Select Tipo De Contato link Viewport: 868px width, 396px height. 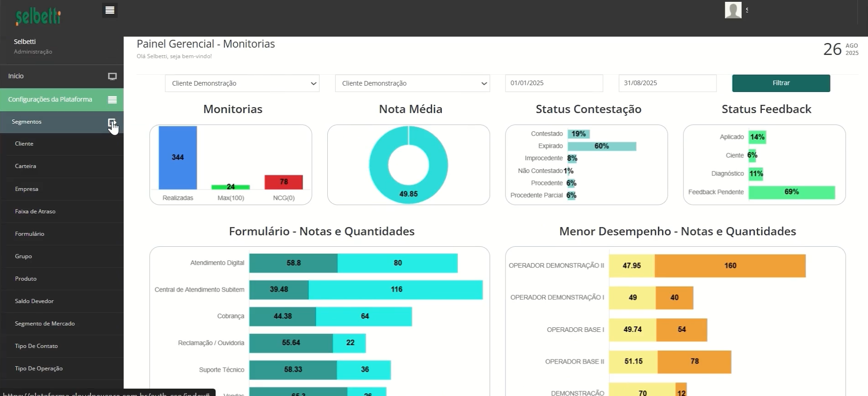point(36,346)
